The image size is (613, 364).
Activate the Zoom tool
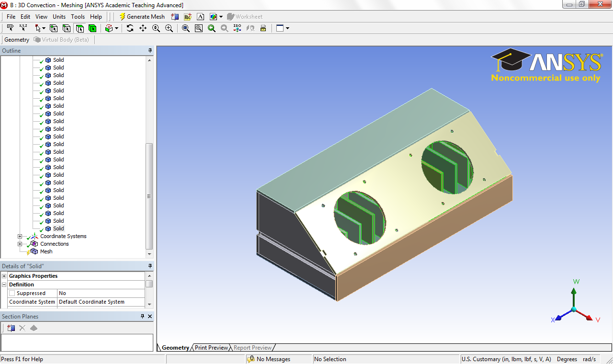coord(156,28)
